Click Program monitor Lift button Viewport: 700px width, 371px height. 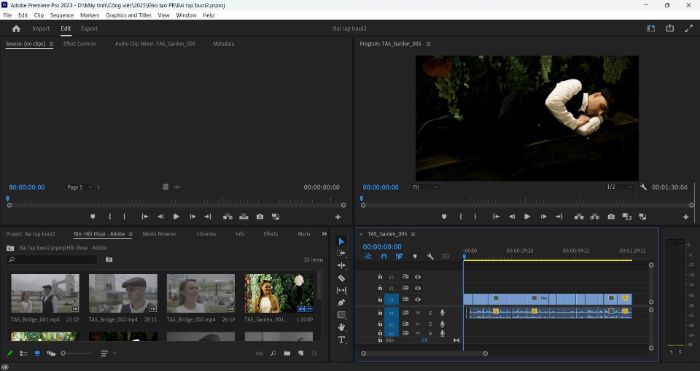(x=579, y=217)
